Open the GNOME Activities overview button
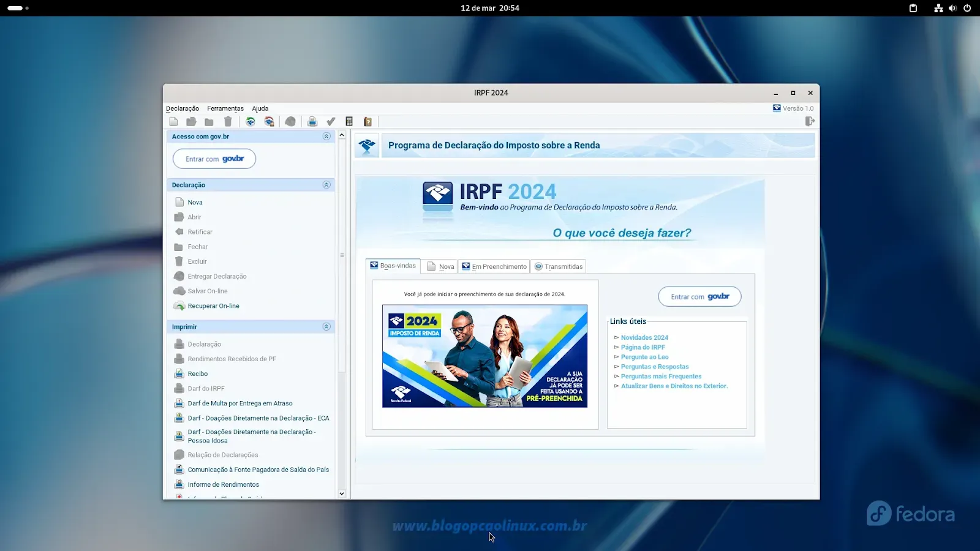980x551 pixels. [x=18, y=8]
